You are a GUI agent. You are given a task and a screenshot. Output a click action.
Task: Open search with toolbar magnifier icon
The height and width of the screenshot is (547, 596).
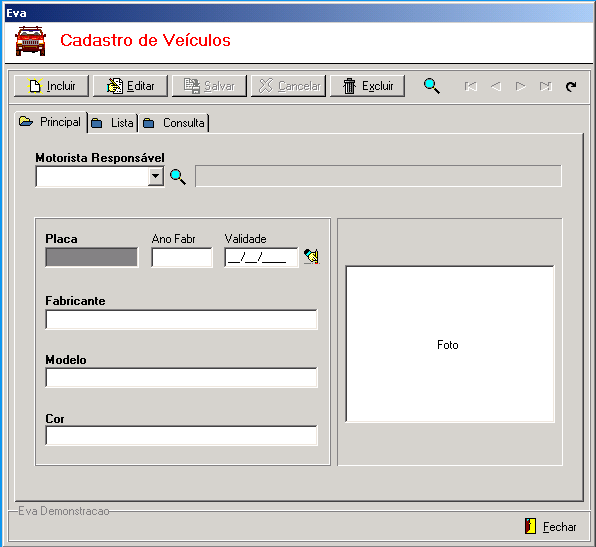coord(432,86)
